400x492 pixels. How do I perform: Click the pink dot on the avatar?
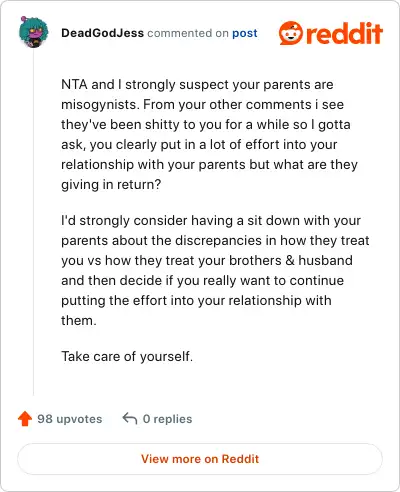(23, 19)
